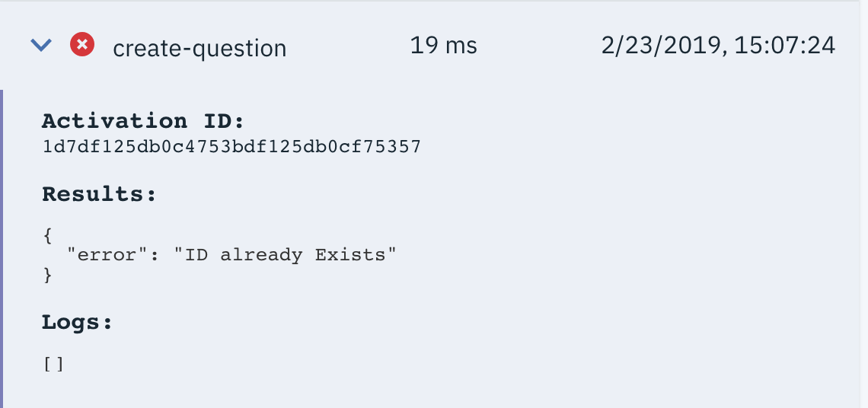Click the word "Exists" in the error message
Viewport: 868px width, 408px height.
[349, 255]
